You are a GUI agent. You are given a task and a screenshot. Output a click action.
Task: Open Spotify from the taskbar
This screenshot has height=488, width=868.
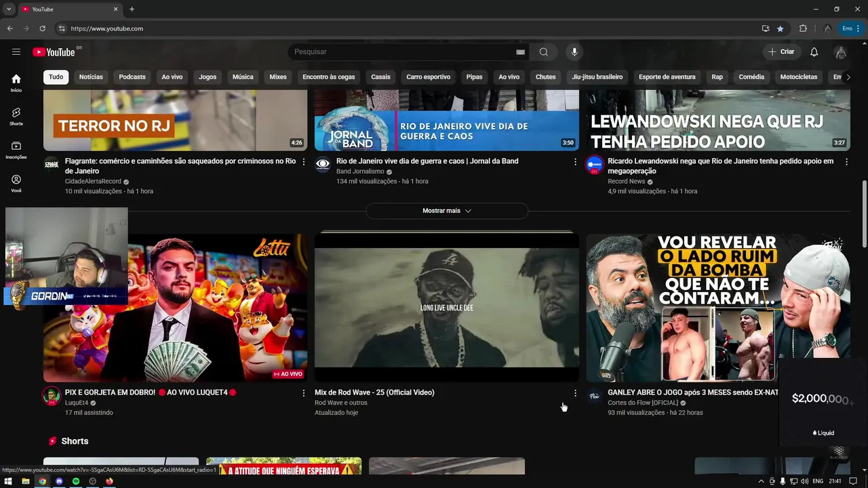76,481
